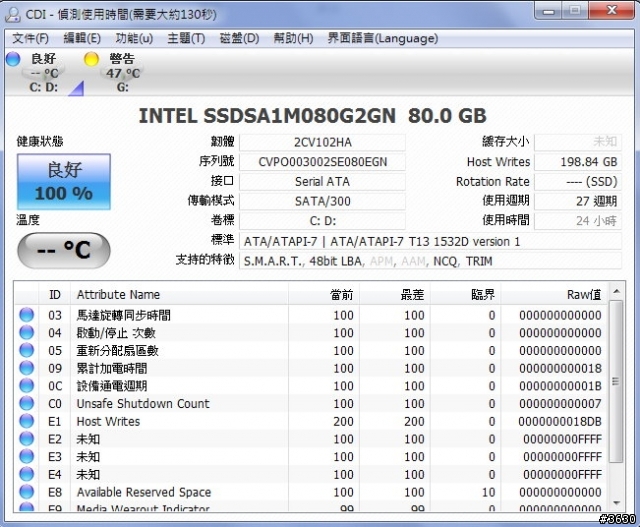Click status icon of attribute 05 row
The image size is (640, 527).
pos(27,350)
